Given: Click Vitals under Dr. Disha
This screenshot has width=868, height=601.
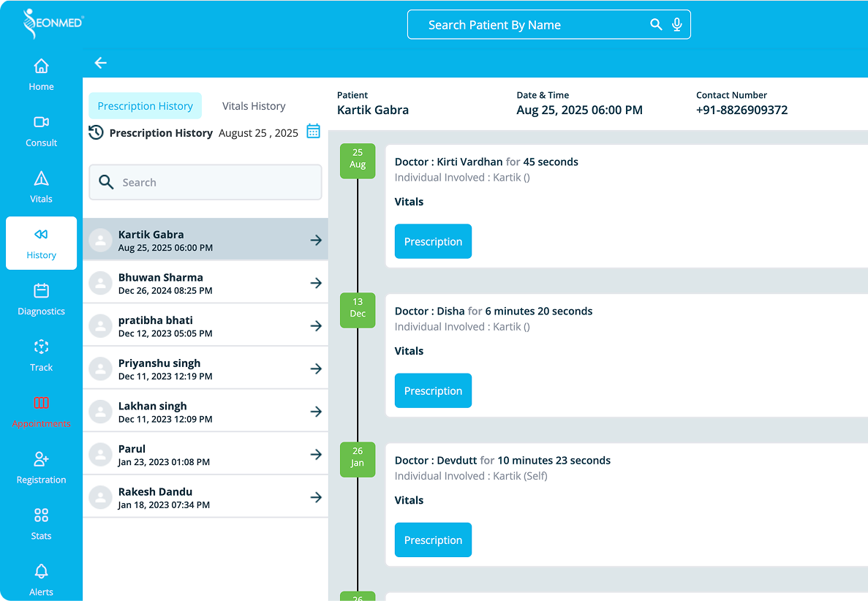Looking at the screenshot, I should [409, 351].
